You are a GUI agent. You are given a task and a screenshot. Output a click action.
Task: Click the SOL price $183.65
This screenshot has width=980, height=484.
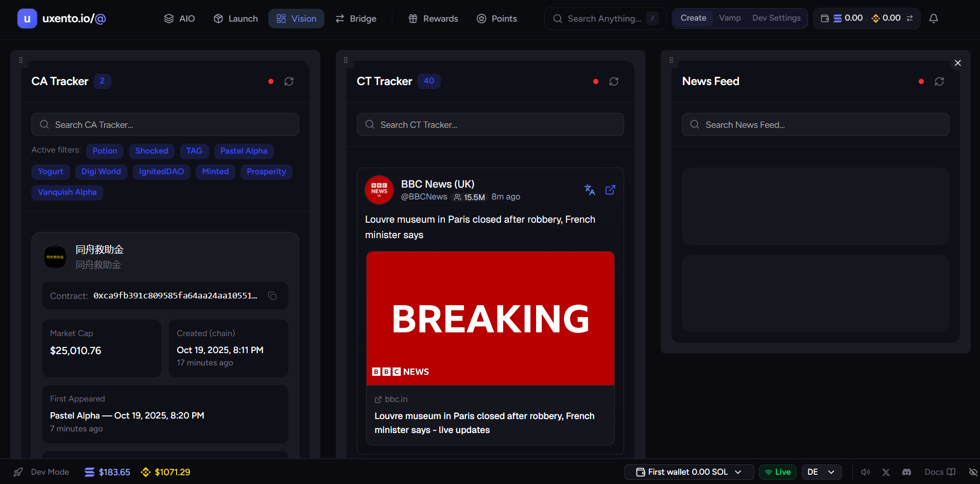[x=107, y=472]
